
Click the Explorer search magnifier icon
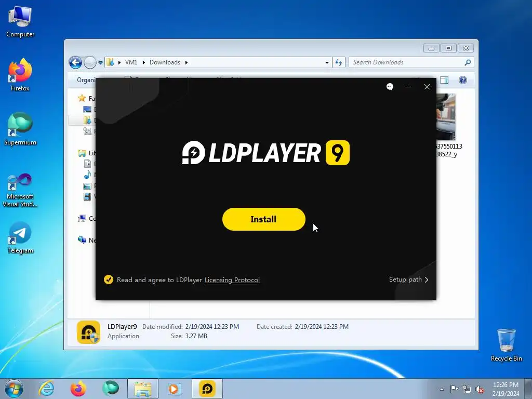tap(468, 62)
